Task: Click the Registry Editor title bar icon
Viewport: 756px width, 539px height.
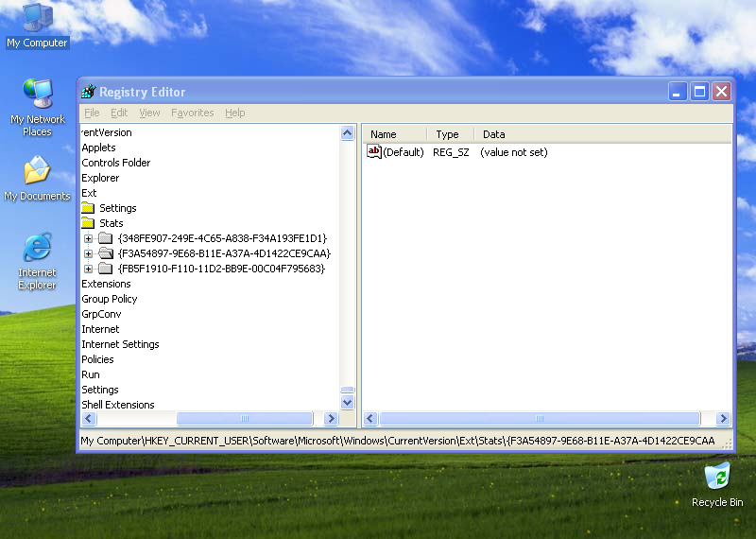Action: click(89, 91)
